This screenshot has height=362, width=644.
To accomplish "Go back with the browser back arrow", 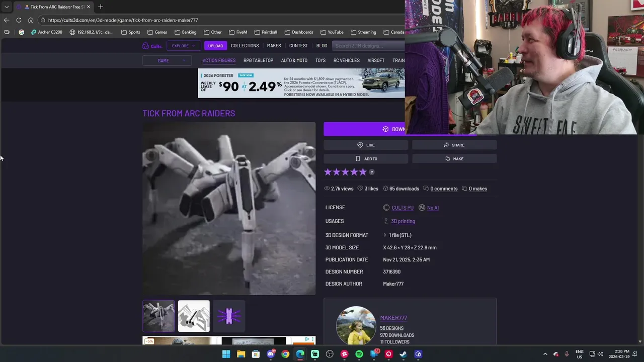I will click(x=6, y=20).
